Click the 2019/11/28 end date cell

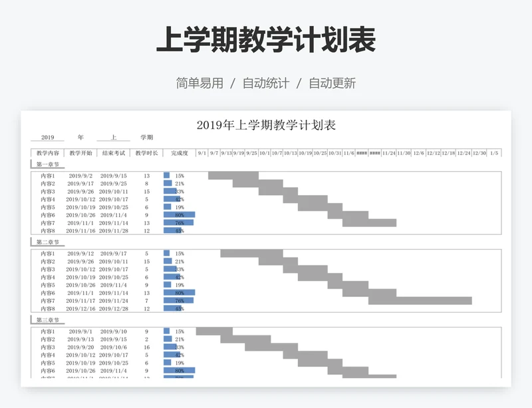point(113,231)
